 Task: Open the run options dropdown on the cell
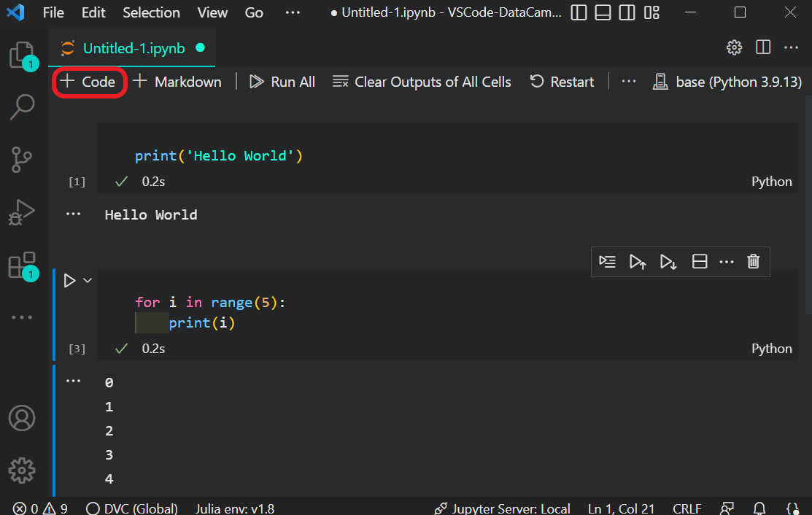(87, 279)
